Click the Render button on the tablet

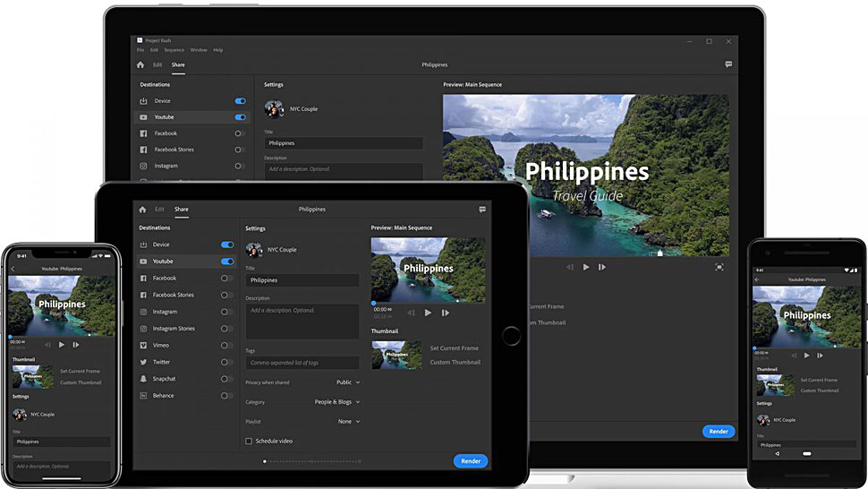click(x=470, y=461)
